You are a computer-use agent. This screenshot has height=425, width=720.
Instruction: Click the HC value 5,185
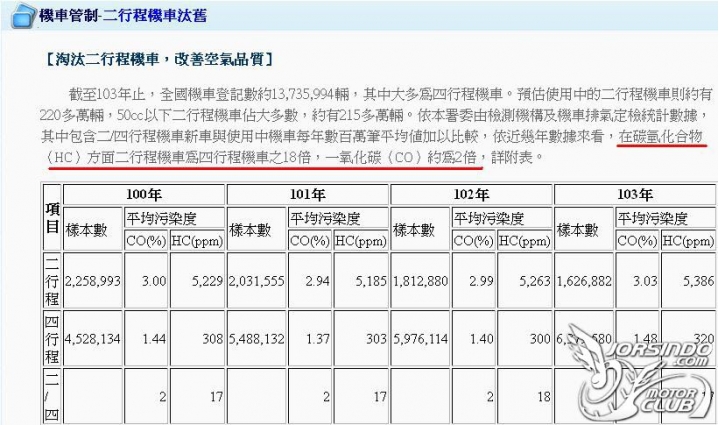coord(371,281)
